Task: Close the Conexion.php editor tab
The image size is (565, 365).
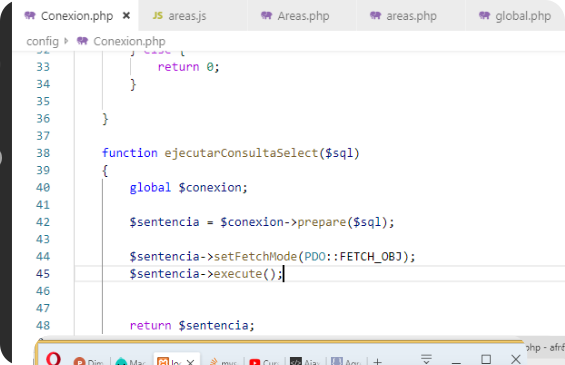Action: tap(126, 16)
